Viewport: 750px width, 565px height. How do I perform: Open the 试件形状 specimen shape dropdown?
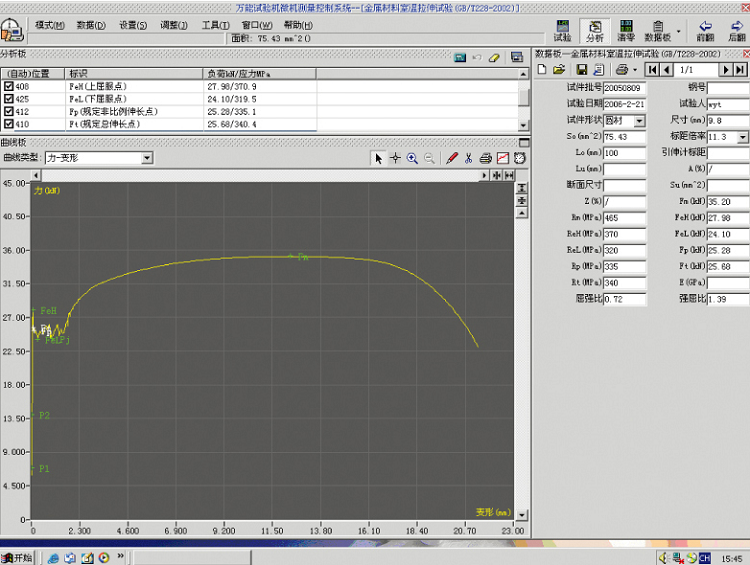tap(640, 121)
